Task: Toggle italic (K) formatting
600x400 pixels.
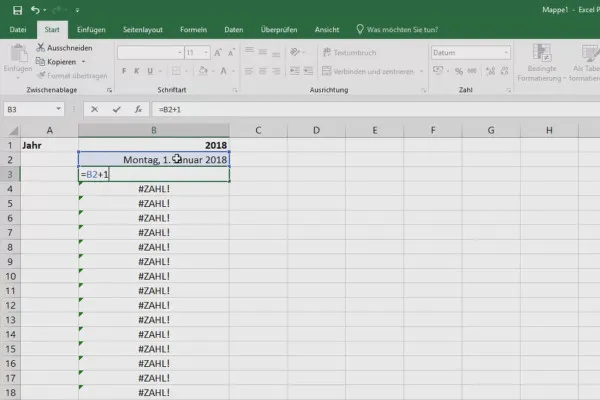Action: (x=137, y=71)
